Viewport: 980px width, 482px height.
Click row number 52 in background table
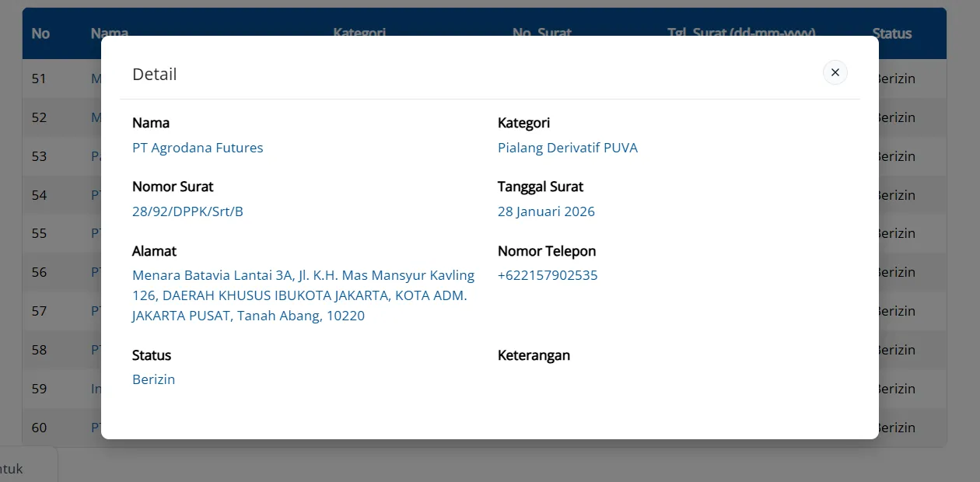(x=39, y=117)
